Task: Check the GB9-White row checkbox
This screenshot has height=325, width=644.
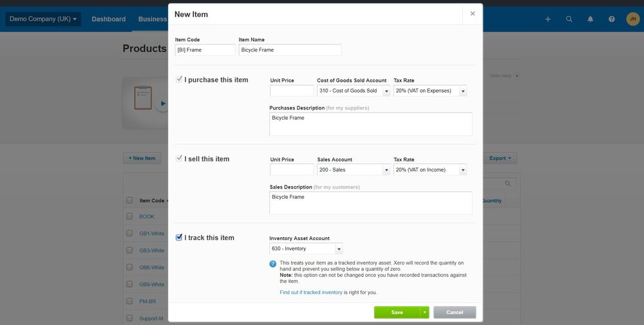Action: [x=129, y=284]
